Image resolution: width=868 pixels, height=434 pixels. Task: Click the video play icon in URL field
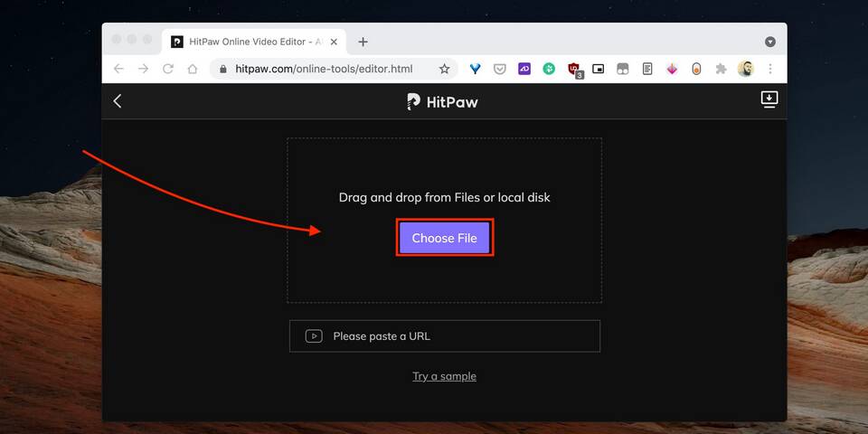[314, 336]
